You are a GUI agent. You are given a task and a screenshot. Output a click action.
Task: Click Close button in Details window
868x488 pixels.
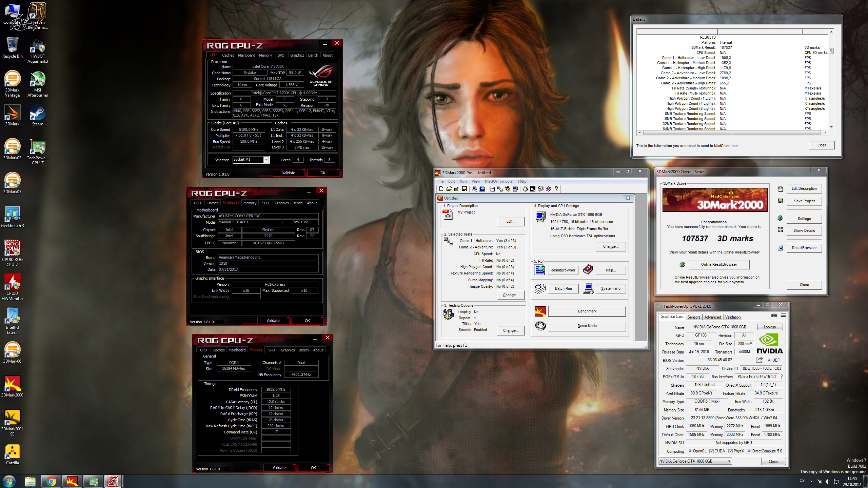822,145
